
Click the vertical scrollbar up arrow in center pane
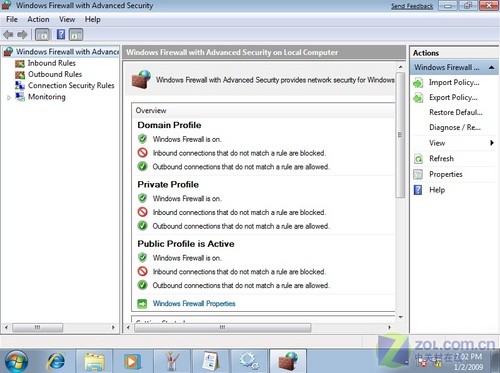pyautogui.click(x=401, y=67)
